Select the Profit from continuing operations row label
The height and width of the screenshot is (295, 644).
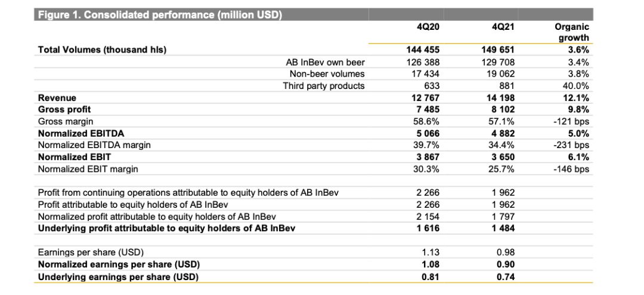(188, 192)
